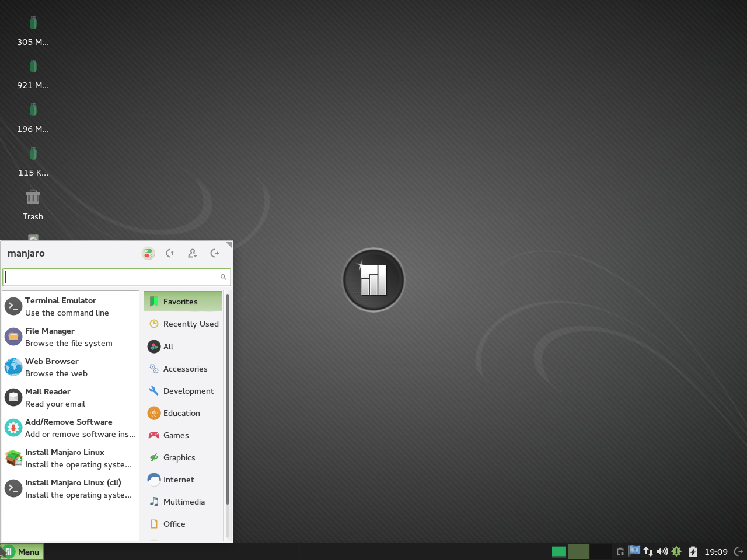
Task: Open Mail Reader from favorites
Action: click(x=71, y=397)
